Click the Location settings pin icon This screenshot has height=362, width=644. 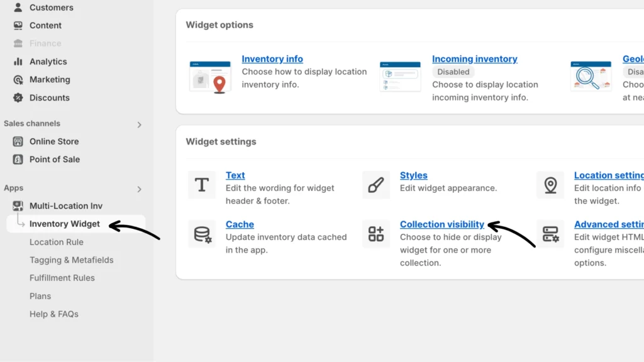[x=550, y=185]
